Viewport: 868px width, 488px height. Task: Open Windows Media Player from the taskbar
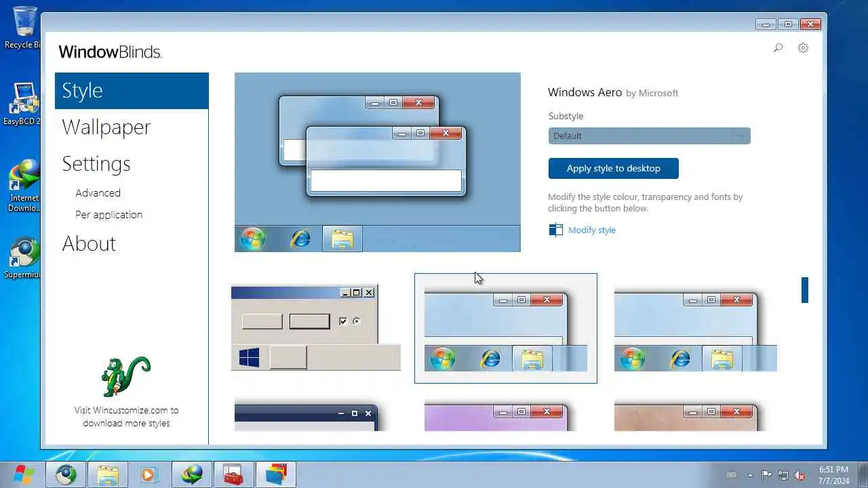(148, 475)
